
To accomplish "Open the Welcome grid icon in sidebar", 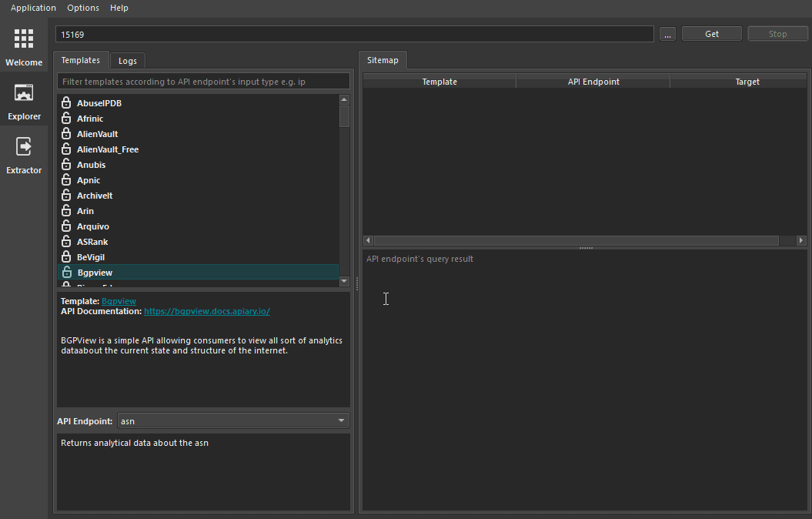I will pos(24,39).
